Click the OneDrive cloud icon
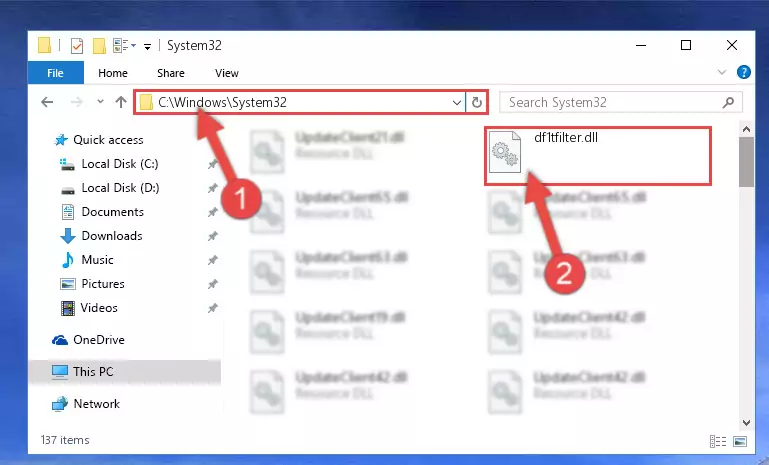 pyautogui.click(x=60, y=340)
